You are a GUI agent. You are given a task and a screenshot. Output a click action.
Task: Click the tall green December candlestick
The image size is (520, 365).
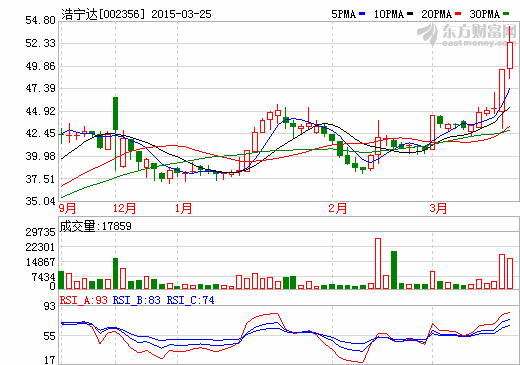[115, 113]
